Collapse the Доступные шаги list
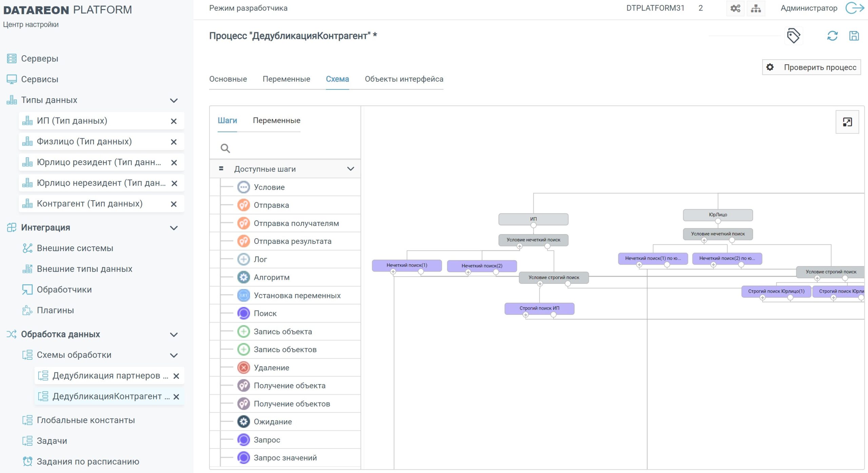The height and width of the screenshot is (473, 868). tap(351, 169)
